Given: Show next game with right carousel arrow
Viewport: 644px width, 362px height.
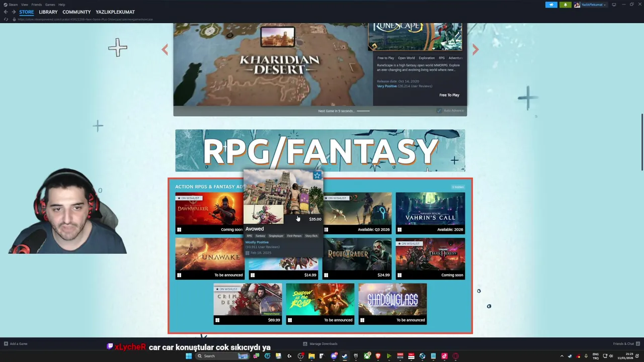Looking at the screenshot, I should [475, 49].
